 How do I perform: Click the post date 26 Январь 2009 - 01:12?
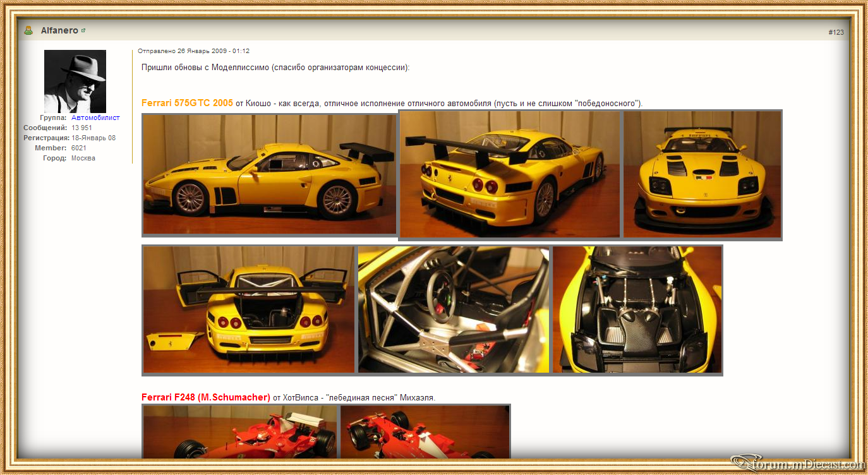click(x=214, y=51)
